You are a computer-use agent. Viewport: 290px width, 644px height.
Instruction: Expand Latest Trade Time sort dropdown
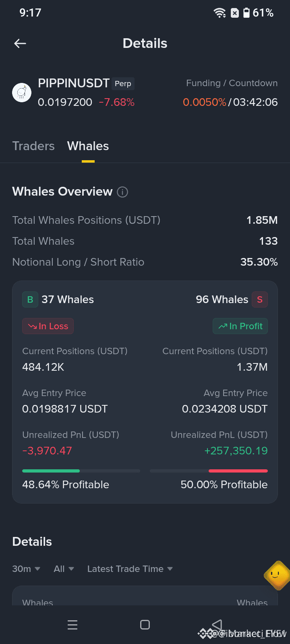pos(130,569)
